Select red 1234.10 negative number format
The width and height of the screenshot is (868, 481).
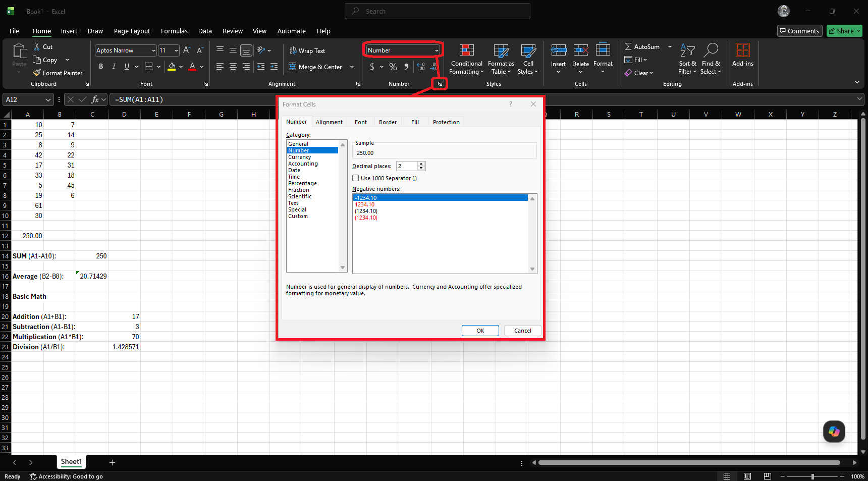[365, 204]
